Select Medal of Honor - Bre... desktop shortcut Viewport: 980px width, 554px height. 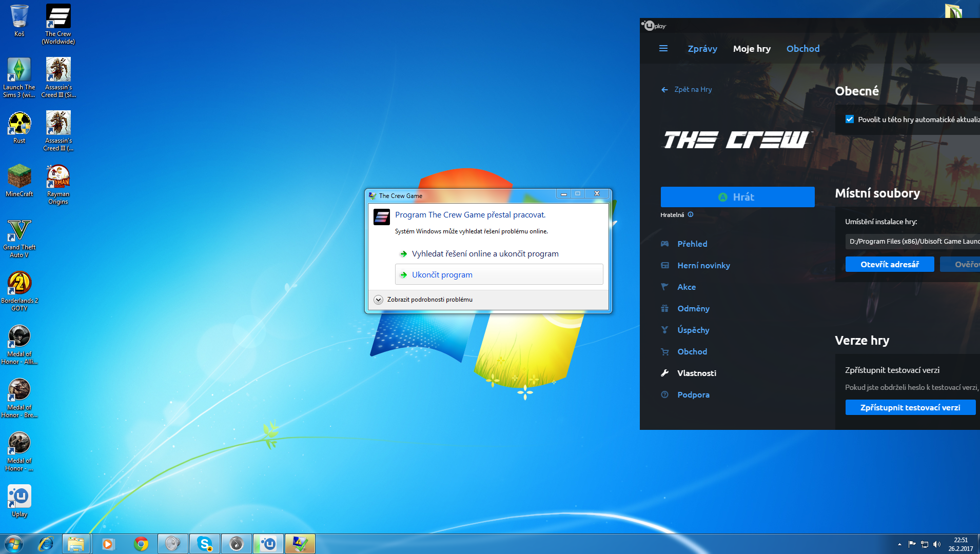(x=19, y=398)
